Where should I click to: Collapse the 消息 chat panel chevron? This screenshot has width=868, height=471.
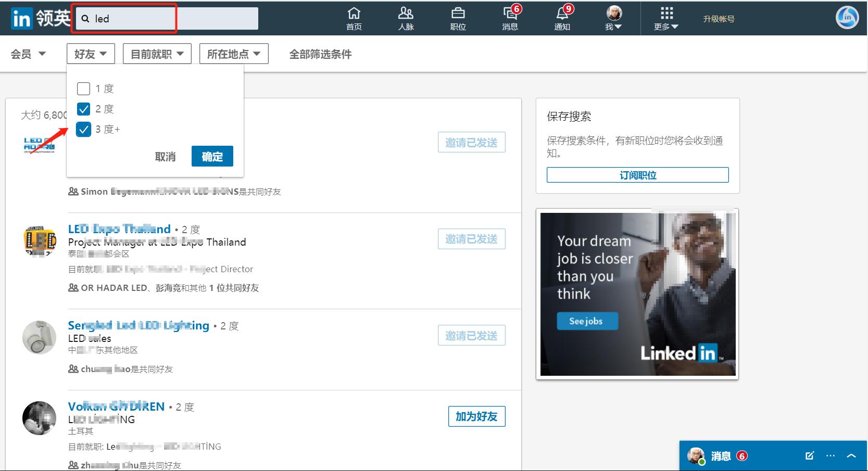click(850, 455)
